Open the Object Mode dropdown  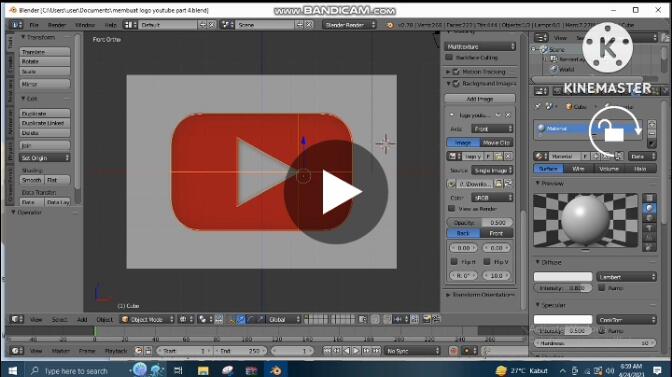[x=147, y=320]
